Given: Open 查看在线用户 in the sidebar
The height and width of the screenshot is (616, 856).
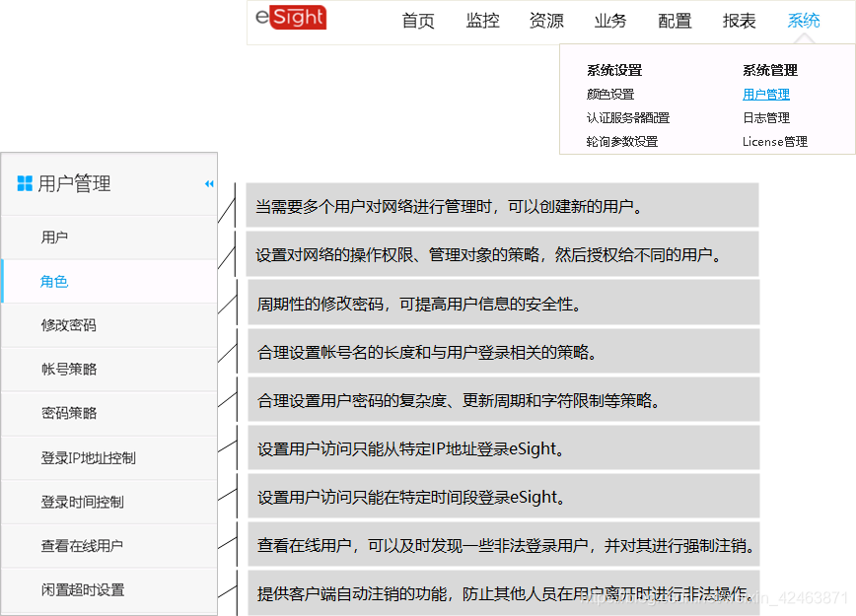Looking at the screenshot, I should pyautogui.click(x=109, y=546).
